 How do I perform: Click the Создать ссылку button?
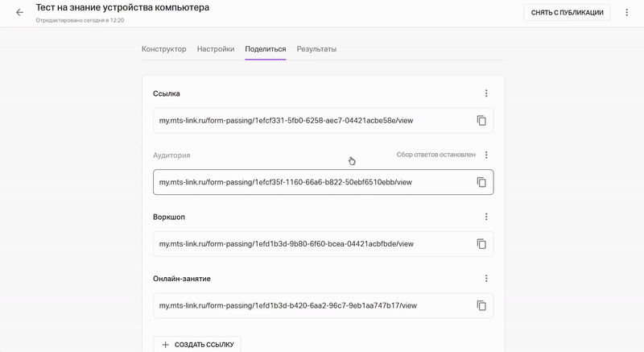(197, 344)
